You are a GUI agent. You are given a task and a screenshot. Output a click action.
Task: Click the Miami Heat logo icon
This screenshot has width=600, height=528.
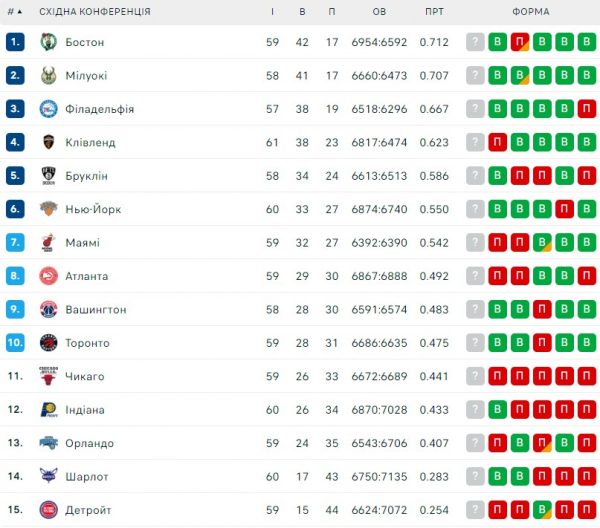pos(49,243)
